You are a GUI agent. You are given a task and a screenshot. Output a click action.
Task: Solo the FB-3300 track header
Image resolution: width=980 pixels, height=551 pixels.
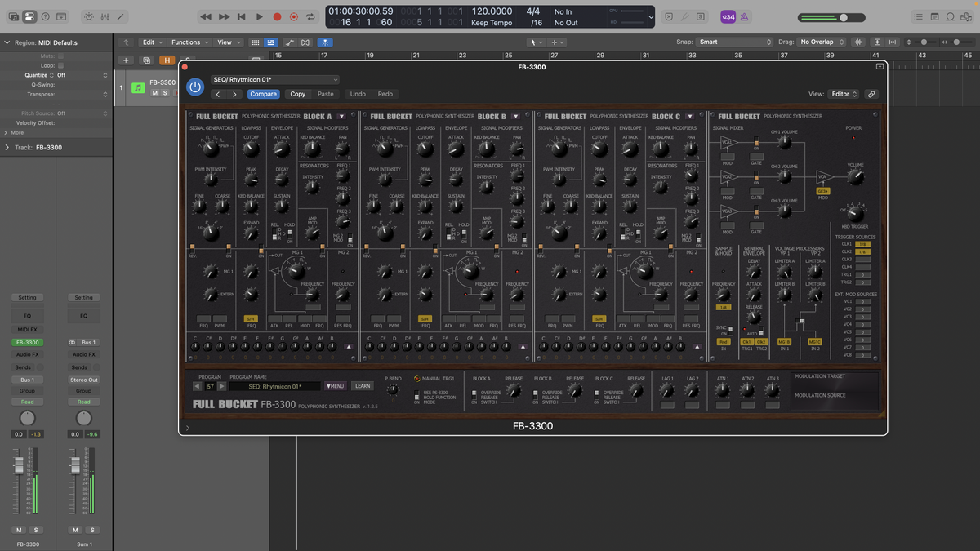tap(165, 93)
